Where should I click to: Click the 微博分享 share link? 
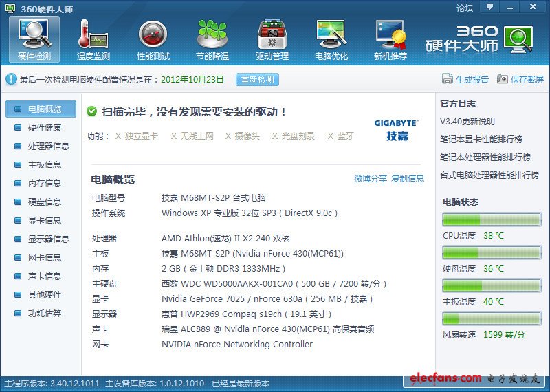tap(371, 179)
